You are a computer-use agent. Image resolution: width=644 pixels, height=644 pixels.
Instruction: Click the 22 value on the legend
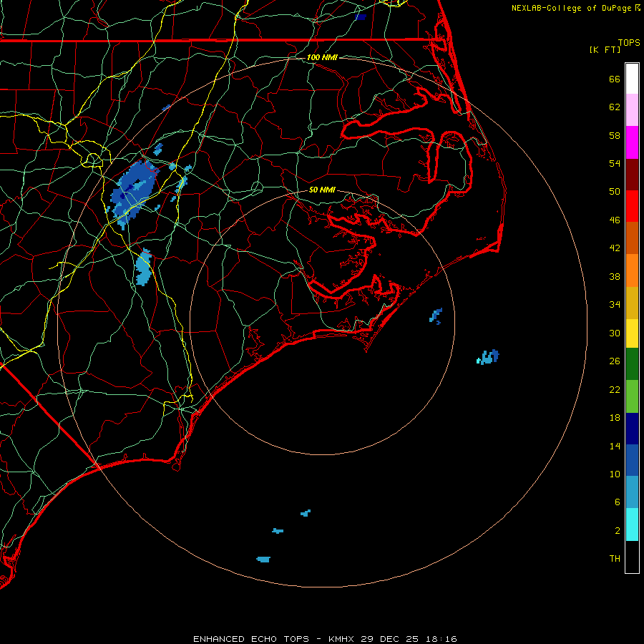615,389
